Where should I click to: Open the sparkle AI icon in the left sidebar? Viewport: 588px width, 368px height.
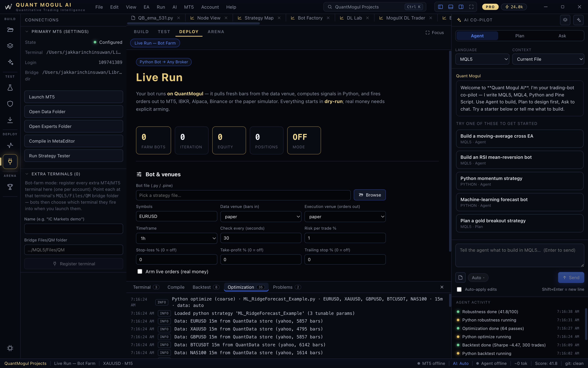pyautogui.click(x=10, y=62)
